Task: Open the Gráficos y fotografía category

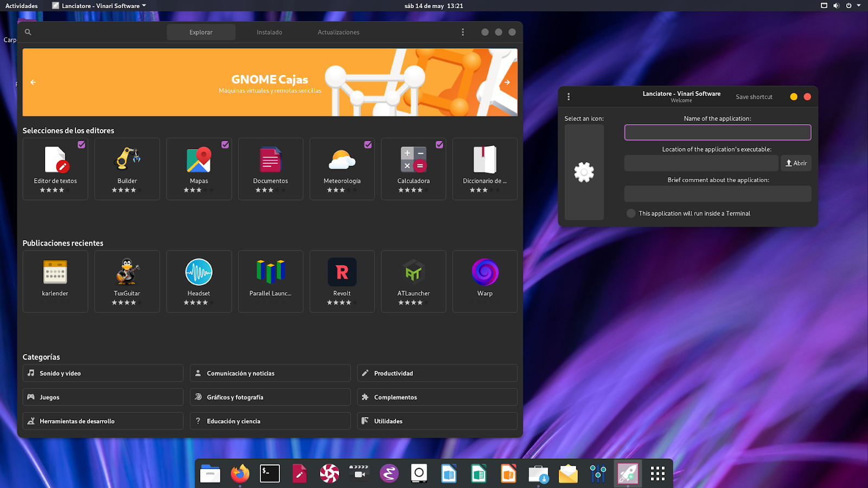Action: click(270, 397)
